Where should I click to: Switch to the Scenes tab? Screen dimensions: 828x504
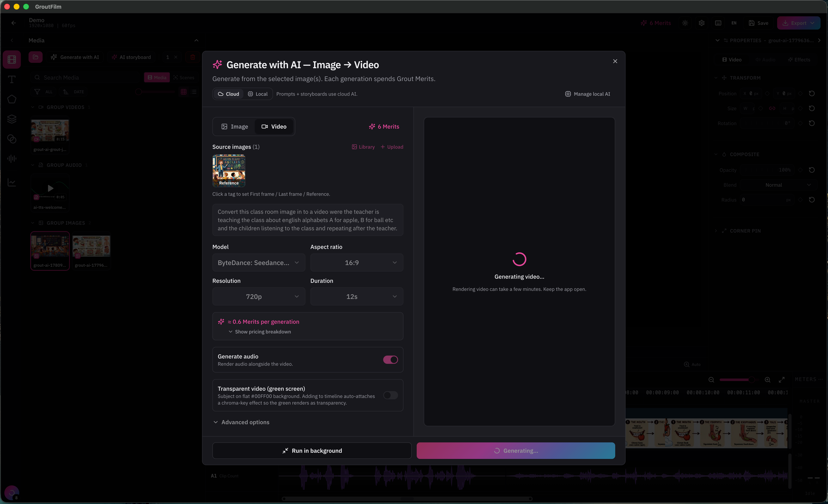(184, 78)
